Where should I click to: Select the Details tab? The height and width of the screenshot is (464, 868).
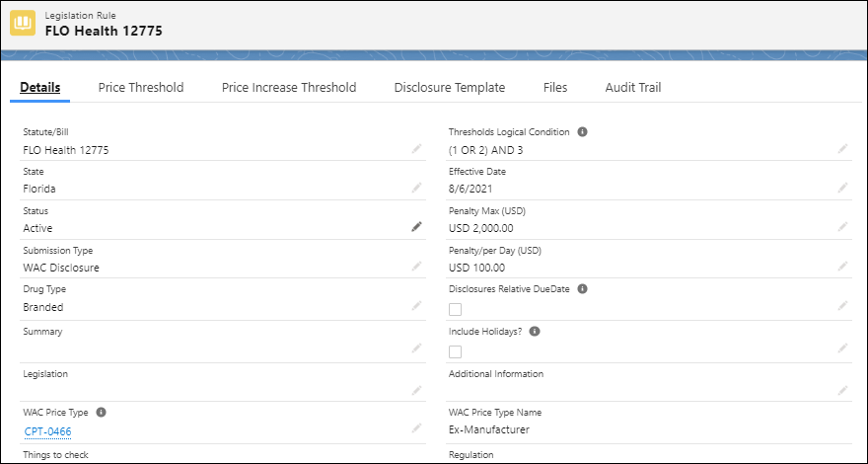coord(39,88)
